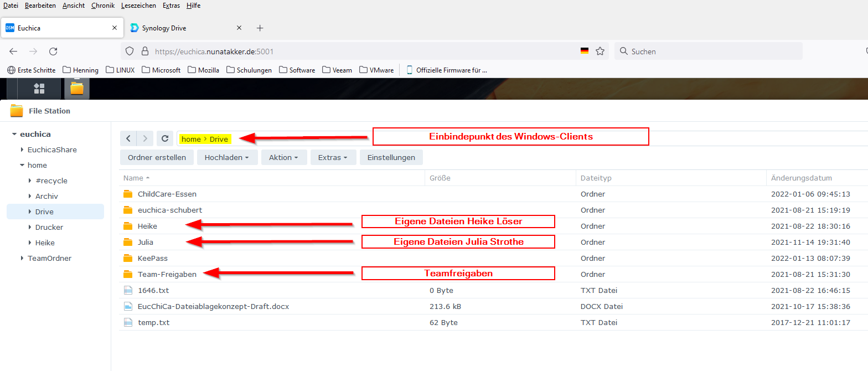Expand the TeamOrdner tree node
This screenshot has height=371, width=868.
tap(22, 259)
